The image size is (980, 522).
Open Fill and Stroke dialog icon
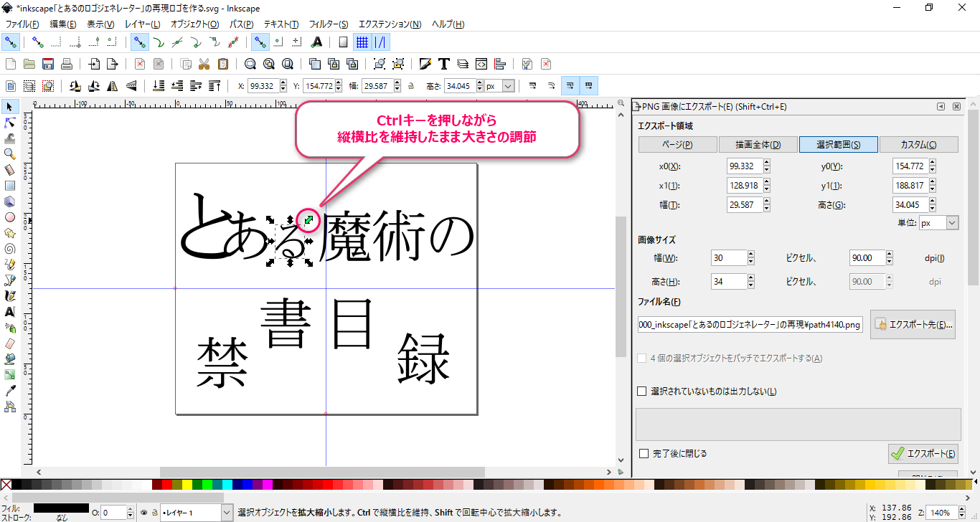[x=425, y=64]
